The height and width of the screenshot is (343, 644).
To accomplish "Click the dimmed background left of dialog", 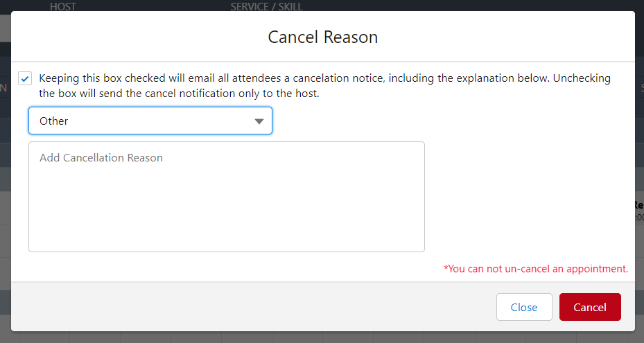I will pyautogui.click(x=5, y=208).
